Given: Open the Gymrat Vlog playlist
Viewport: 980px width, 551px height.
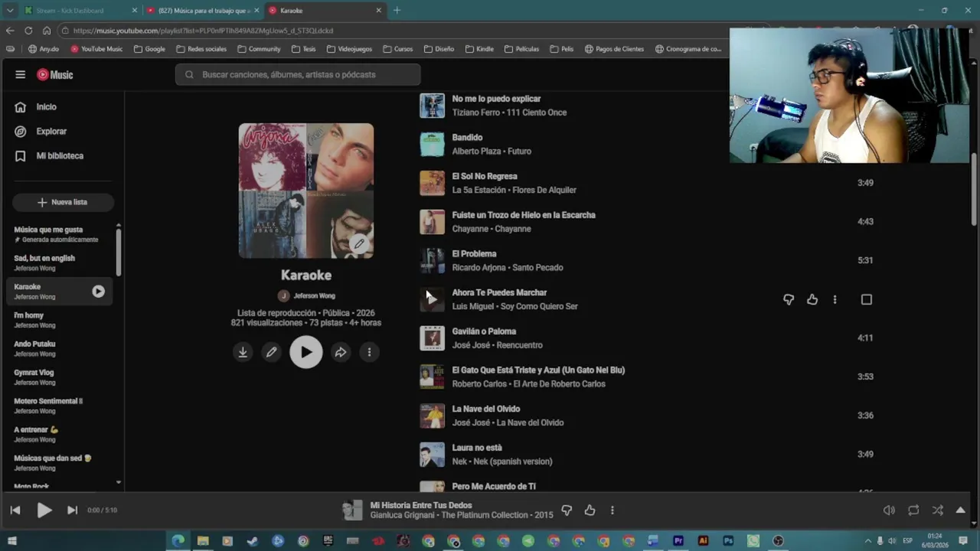Looking at the screenshot, I should [x=34, y=377].
